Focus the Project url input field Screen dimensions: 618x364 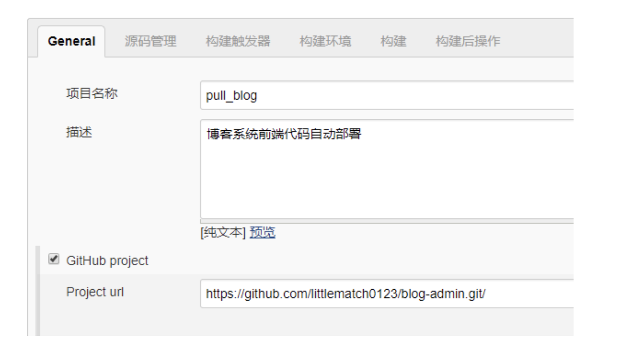(387, 294)
